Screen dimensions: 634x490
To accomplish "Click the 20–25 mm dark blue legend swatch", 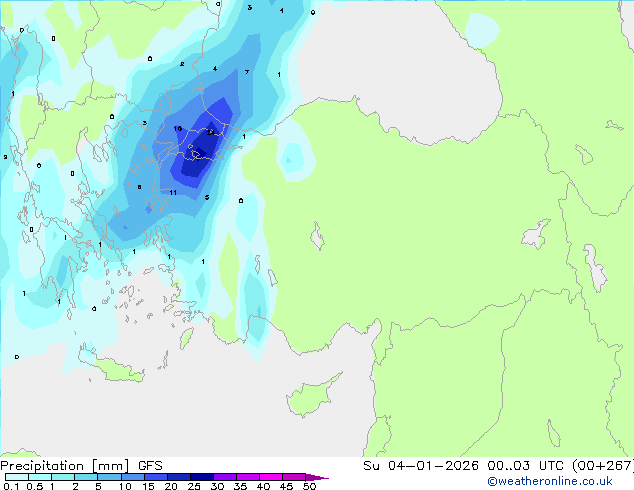I will pos(179,477).
